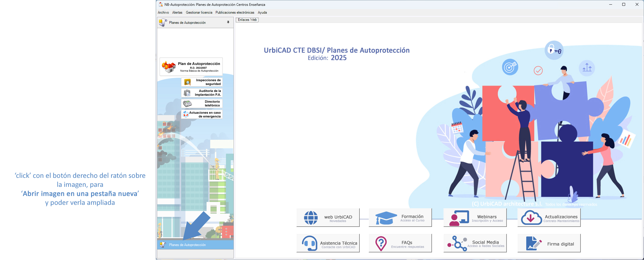Click the digital signature document icon

(534, 243)
